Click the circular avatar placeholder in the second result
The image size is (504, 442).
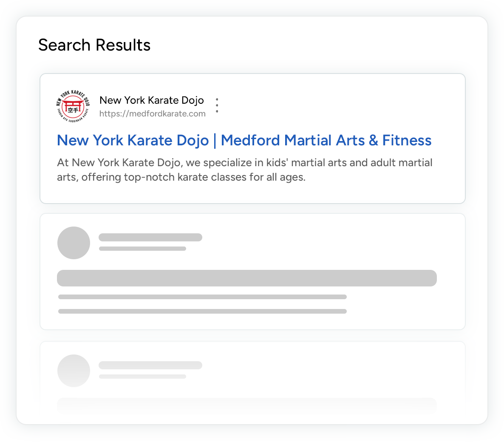click(x=74, y=243)
